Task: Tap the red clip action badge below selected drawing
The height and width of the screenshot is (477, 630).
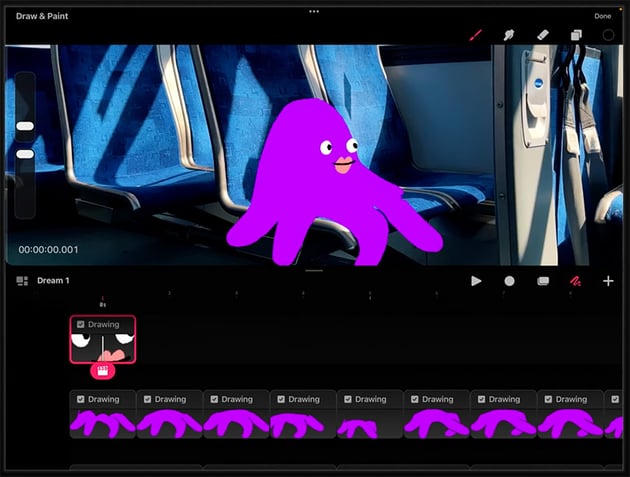Action: 102,371
